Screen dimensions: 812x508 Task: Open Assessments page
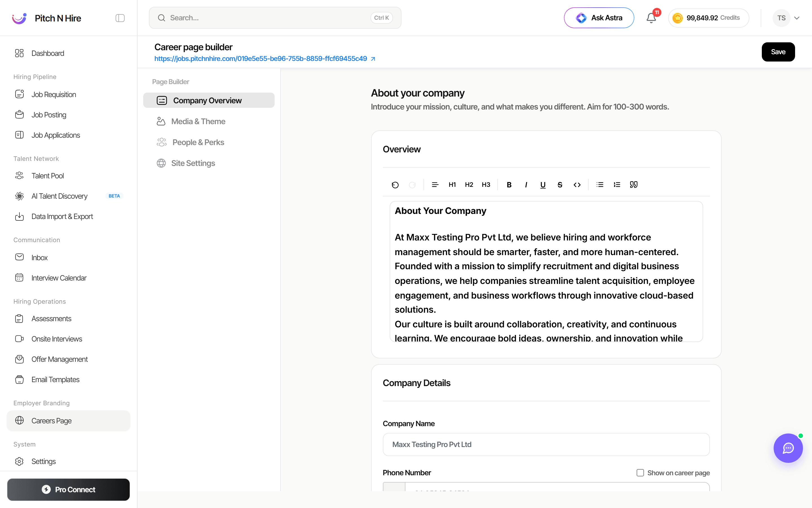(69, 319)
